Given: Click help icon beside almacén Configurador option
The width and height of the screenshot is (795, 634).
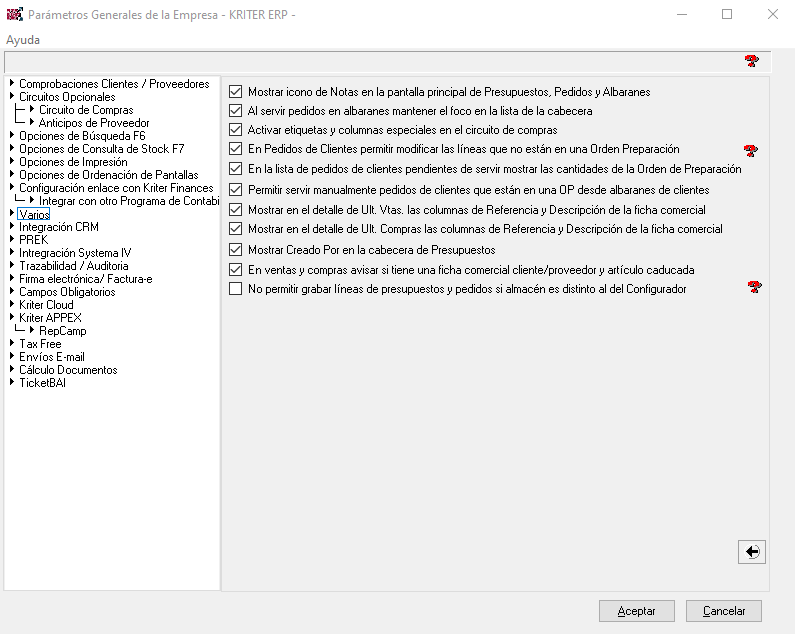Looking at the screenshot, I should (755, 288).
